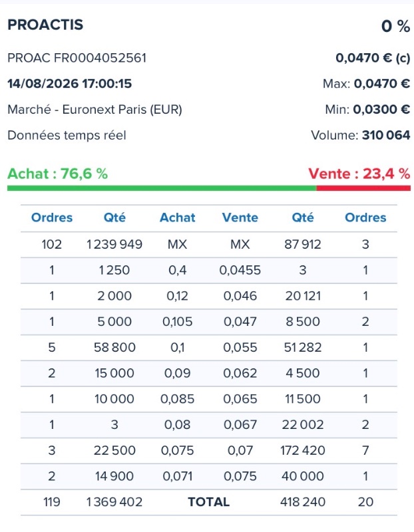Image resolution: width=414 pixels, height=532 pixels.
Task: Click the sell quantity 20 121
Action: (303, 296)
